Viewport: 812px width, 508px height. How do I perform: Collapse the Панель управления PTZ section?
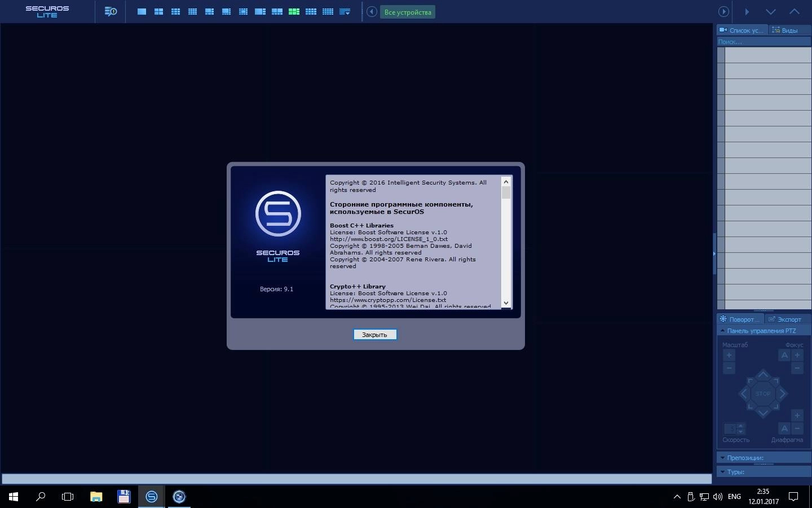click(x=764, y=331)
